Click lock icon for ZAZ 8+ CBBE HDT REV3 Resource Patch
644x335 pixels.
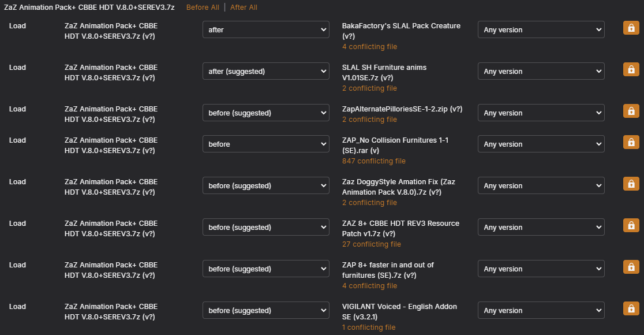tap(631, 225)
